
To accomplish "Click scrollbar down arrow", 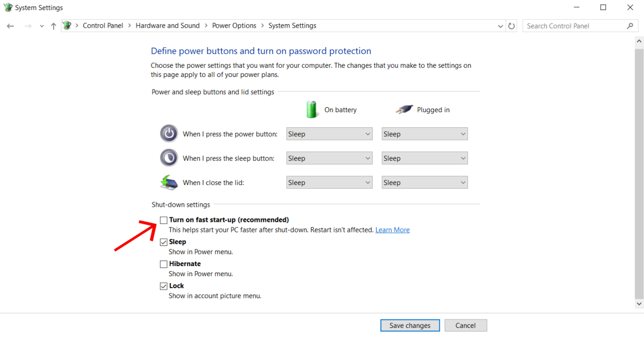I will coord(639,304).
